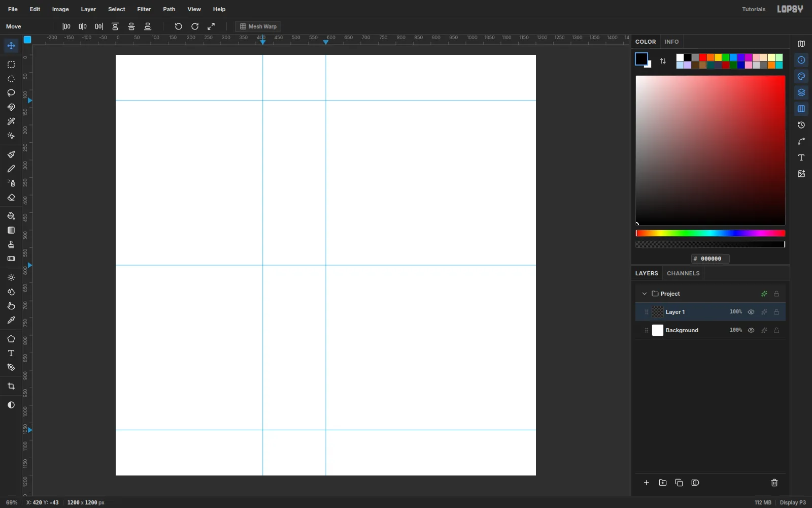The width and height of the screenshot is (812, 508).
Task: Open the Path menu
Action: (169, 9)
